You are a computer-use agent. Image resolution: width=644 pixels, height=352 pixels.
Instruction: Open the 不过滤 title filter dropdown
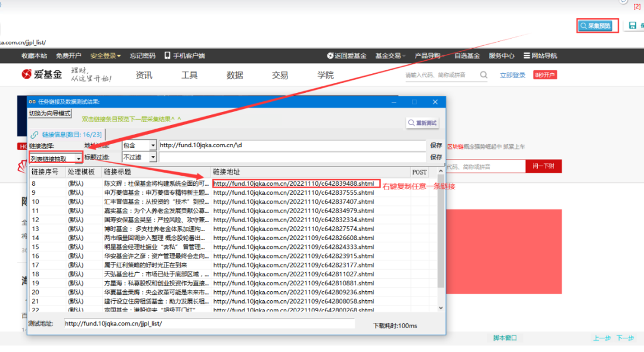[139, 157]
